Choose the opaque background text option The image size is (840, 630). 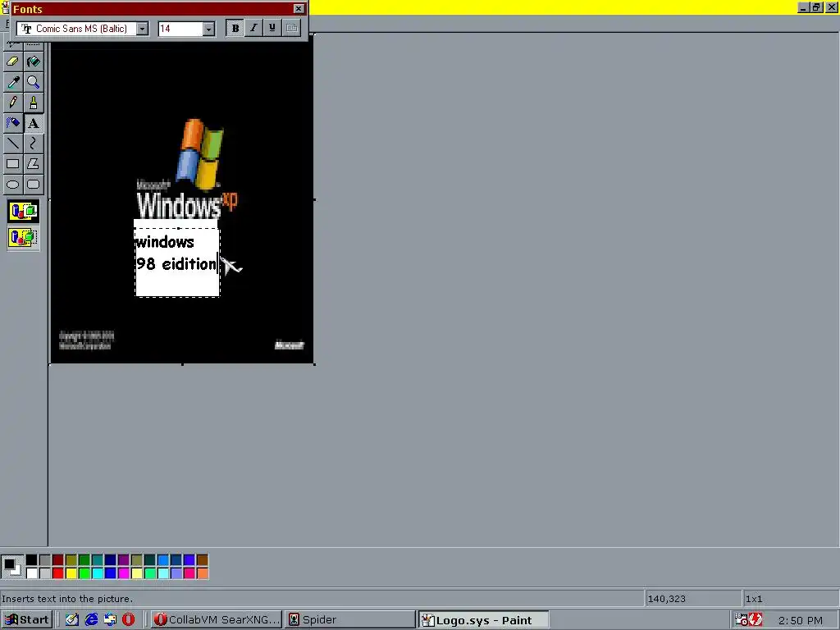(x=23, y=211)
